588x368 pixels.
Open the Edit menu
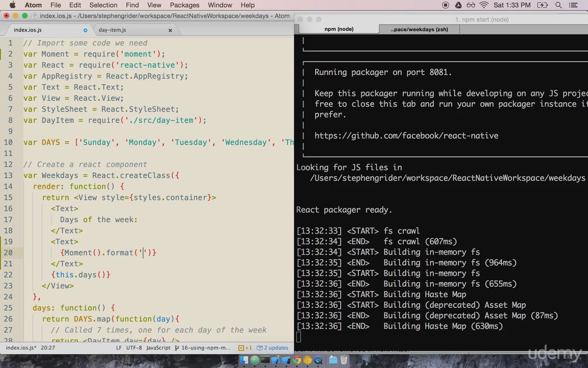pyautogui.click(x=75, y=5)
